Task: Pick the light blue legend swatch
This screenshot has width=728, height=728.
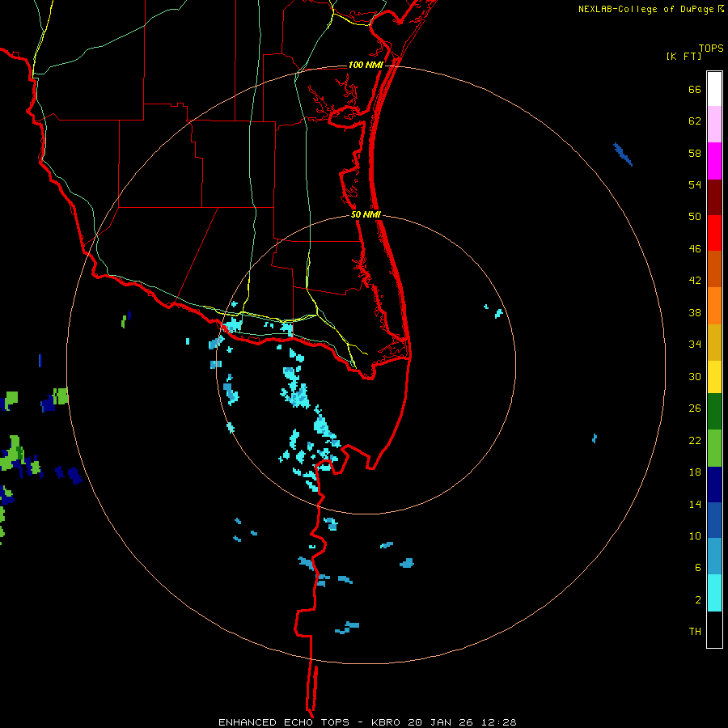Action: (714, 557)
